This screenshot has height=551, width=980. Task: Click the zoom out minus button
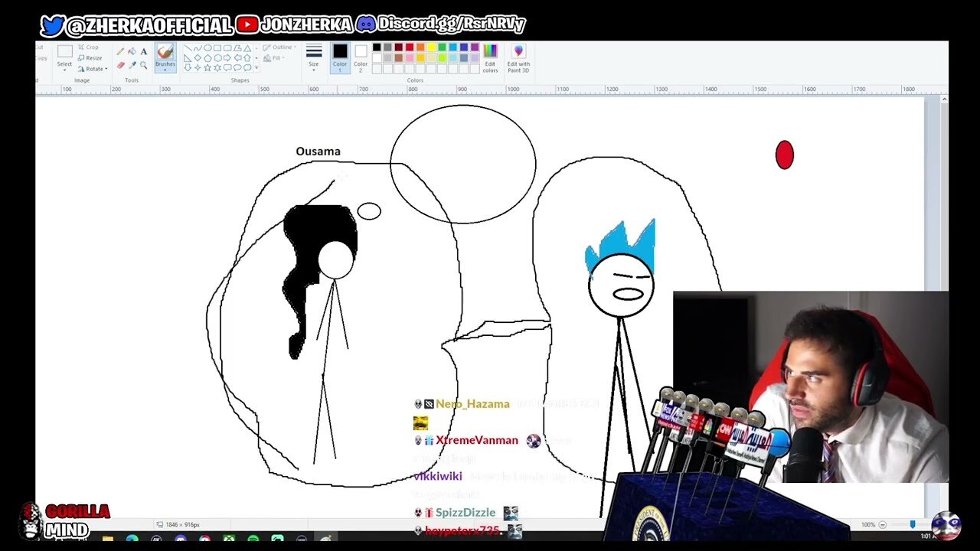pos(883,524)
